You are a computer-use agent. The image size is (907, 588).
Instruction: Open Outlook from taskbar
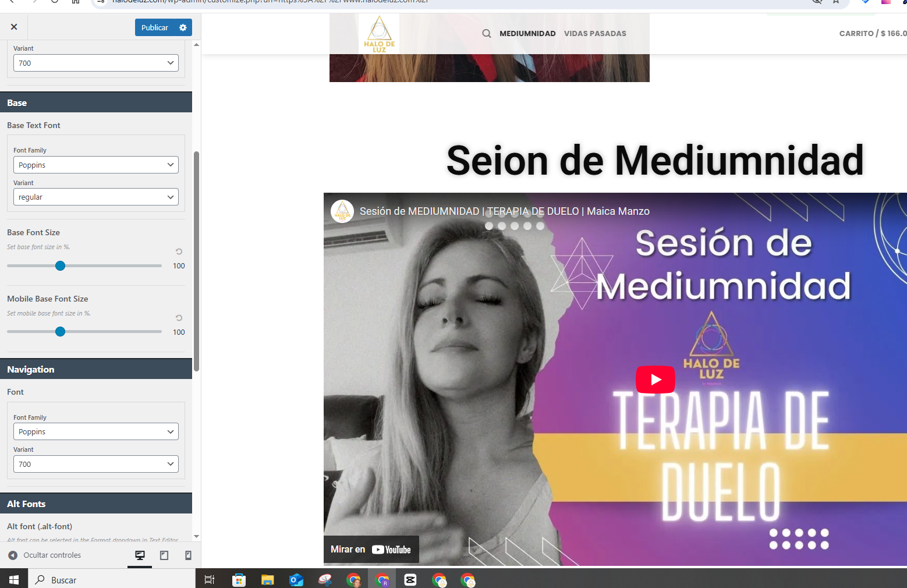click(x=296, y=580)
